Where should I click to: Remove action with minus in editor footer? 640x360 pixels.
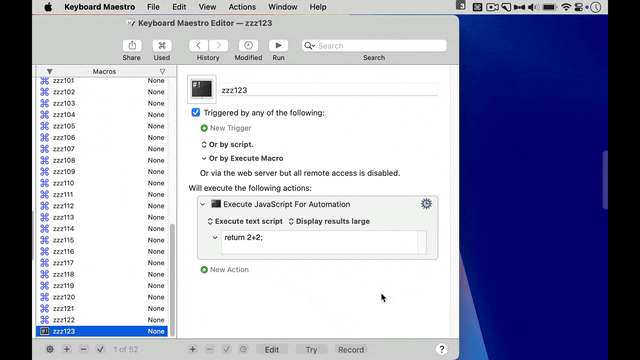209,349
